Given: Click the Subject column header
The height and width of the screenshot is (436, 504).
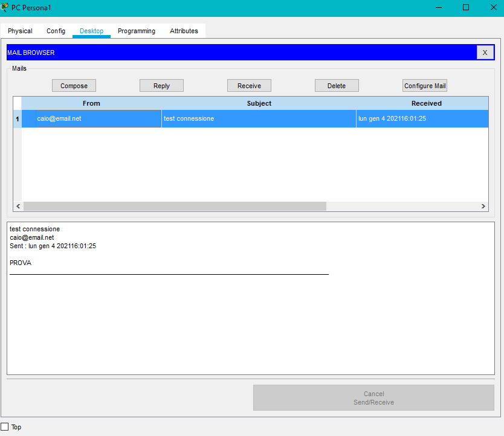Looking at the screenshot, I should [x=259, y=103].
